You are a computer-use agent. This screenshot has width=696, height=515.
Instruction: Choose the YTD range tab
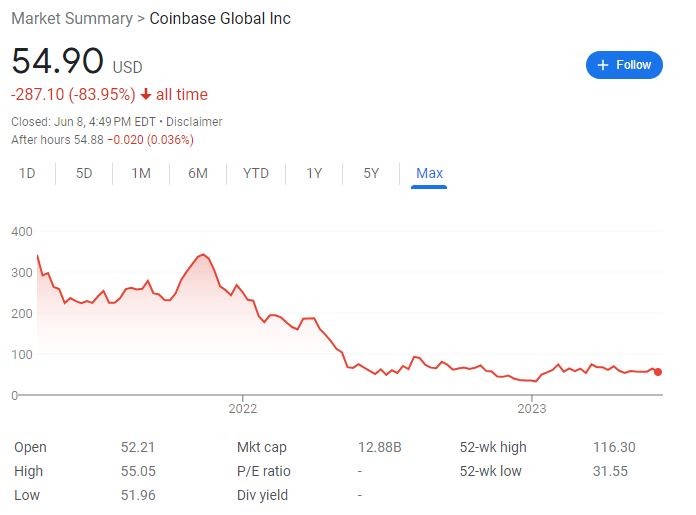tap(256, 173)
